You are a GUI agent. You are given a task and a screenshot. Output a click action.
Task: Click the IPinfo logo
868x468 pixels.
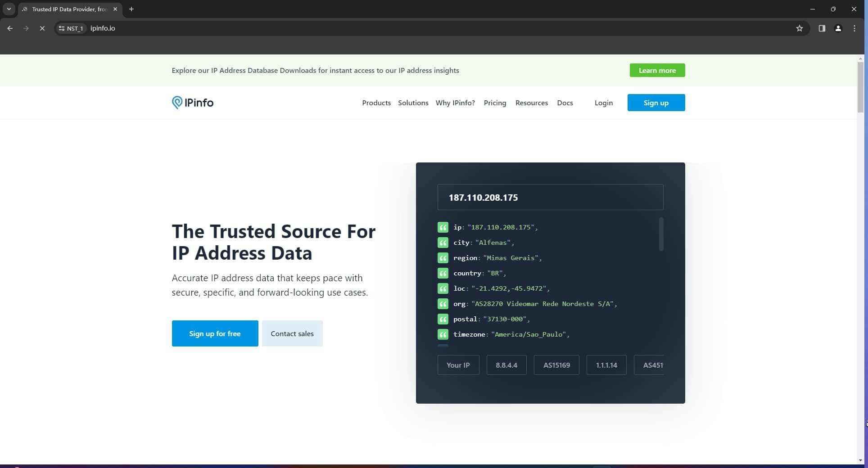click(x=193, y=103)
